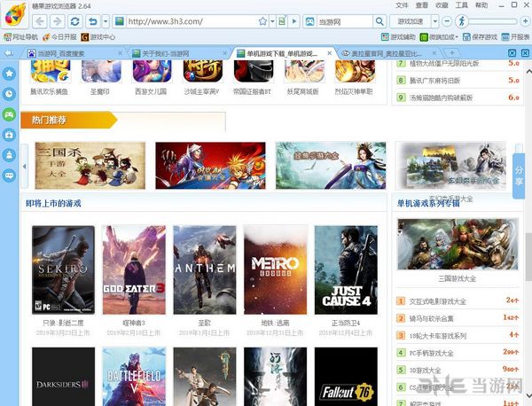Click the 游戏加速 button
This screenshot has height=406, width=532.
[411, 21]
